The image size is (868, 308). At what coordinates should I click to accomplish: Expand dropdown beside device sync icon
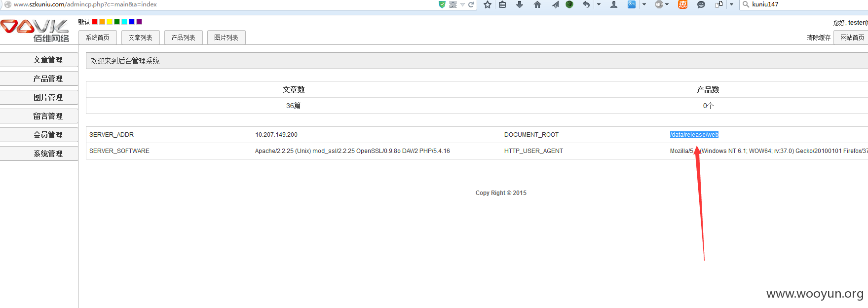tap(731, 4)
